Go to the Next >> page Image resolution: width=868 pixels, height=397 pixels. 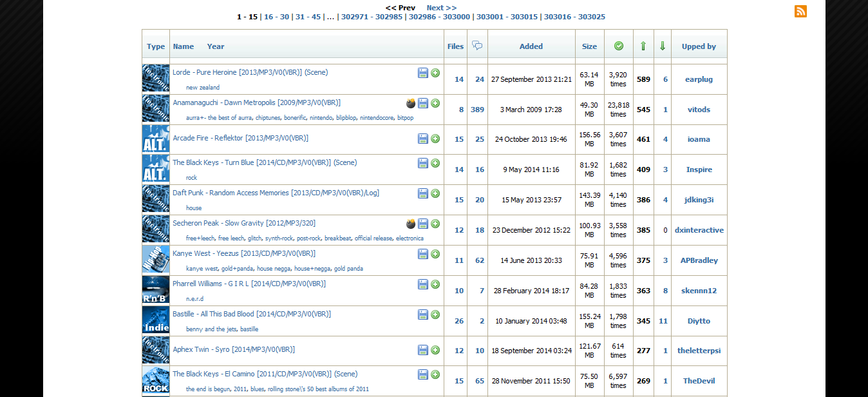pyautogui.click(x=442, y=8)
